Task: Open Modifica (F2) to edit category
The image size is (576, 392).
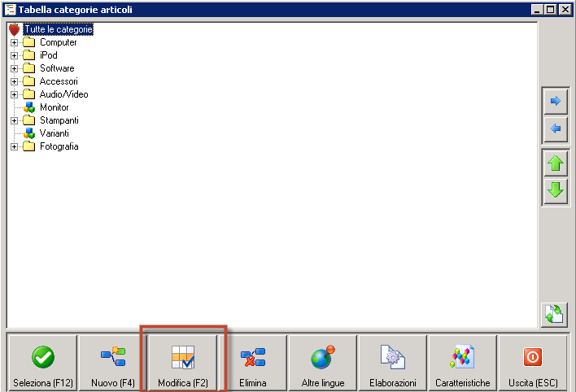Action: (x=183, y=363)
